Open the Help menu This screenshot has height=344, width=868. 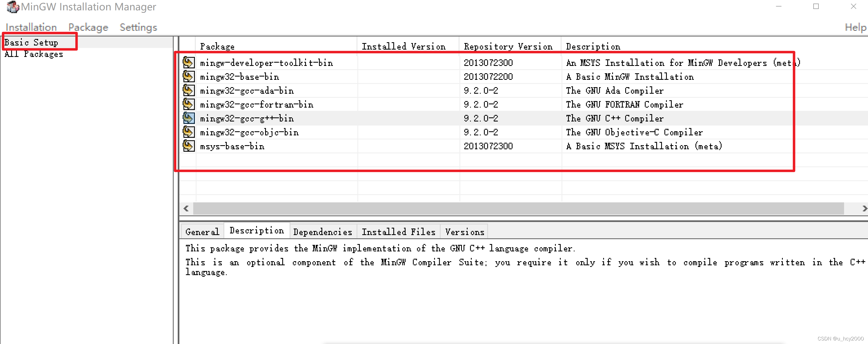[855, 27]
